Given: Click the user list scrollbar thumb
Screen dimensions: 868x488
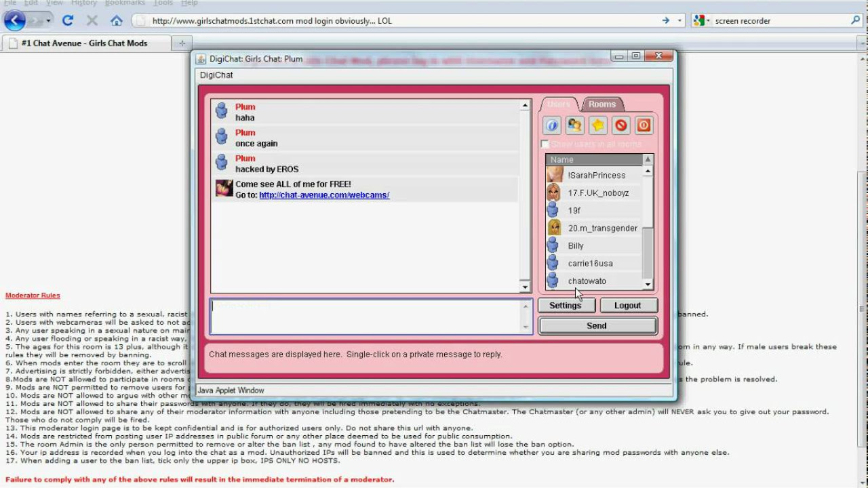Looking at the screenshot, I should coord(648,252).
